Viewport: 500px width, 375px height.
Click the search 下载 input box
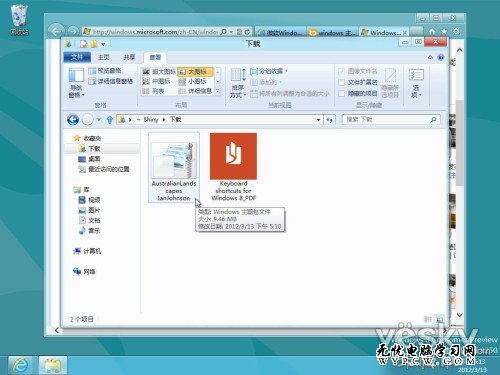click(391, 119)
